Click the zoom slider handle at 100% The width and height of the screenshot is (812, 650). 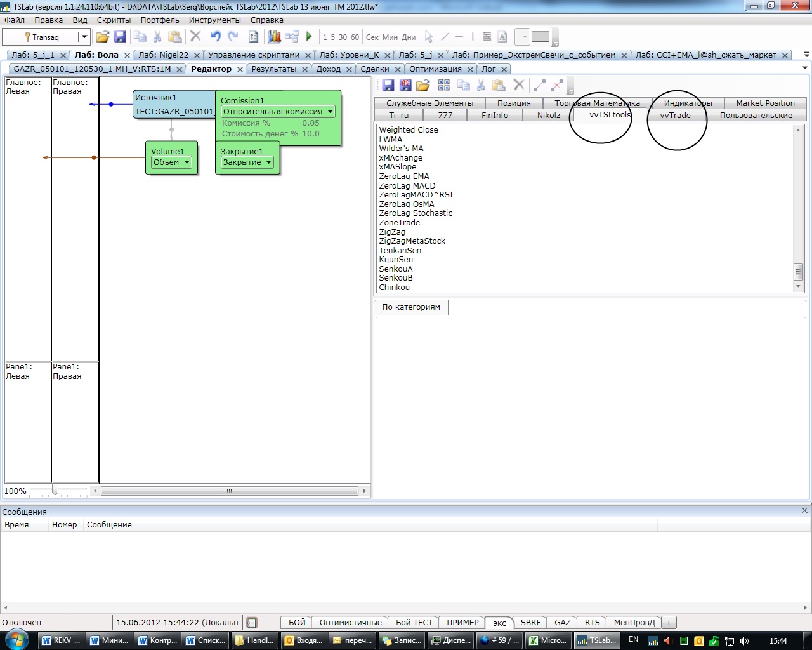(55, 490)
